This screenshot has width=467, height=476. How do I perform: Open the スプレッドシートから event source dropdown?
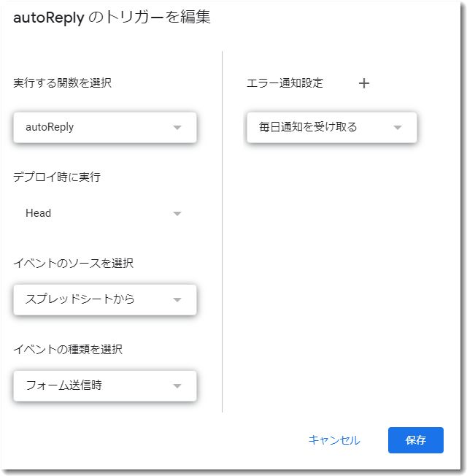(95, 299)
